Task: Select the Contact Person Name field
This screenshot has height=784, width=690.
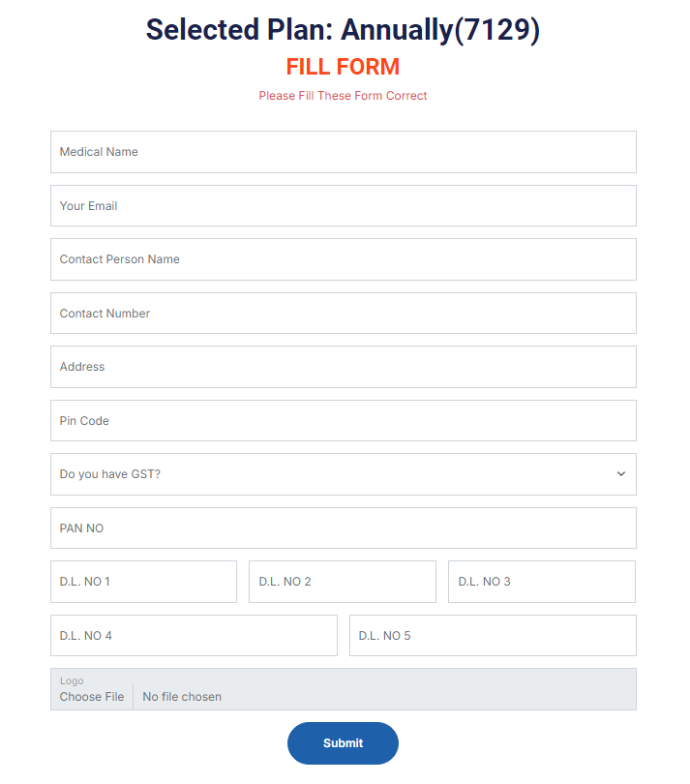Action: (343, 259)
